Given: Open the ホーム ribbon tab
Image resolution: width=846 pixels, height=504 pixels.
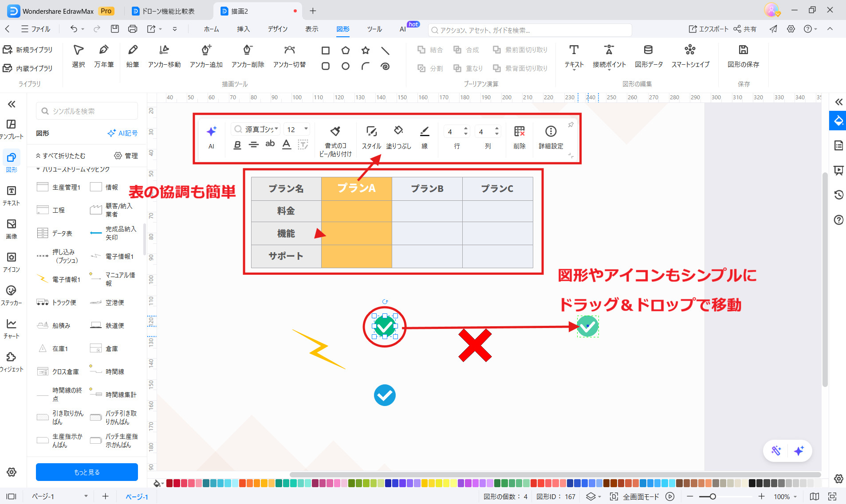Looking at the screenshot, I should click(x=211, y=29).
